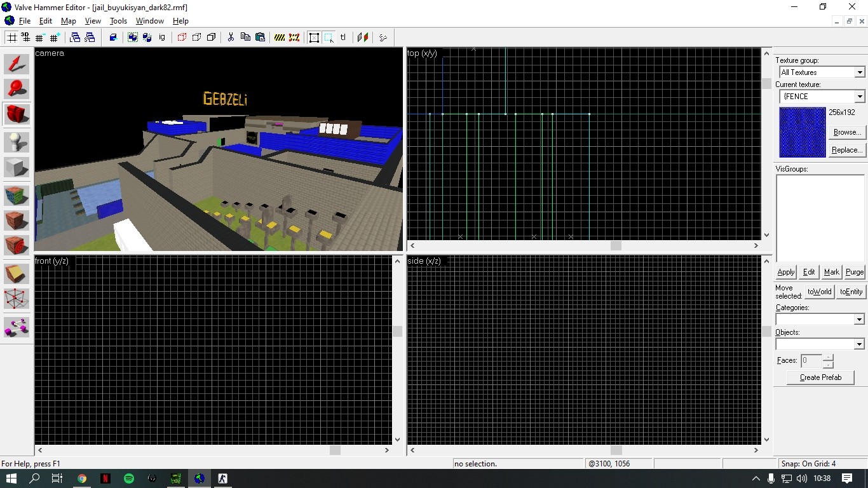This screenshot has width=868, height=488.
Task: Activate the Clipping tool
Action: coord(17,273)
